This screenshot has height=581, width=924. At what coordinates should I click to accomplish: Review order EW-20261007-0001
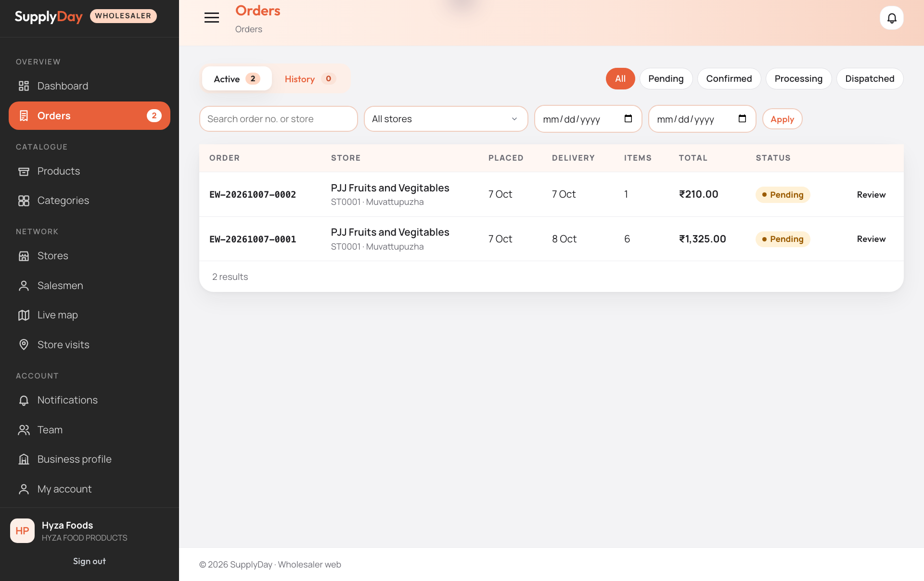871,239
